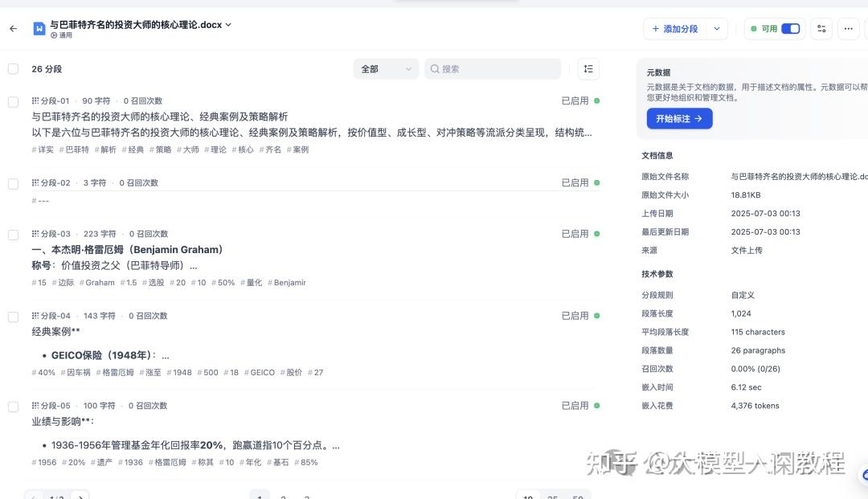The image size is (868, 499).
Task: Click the 已启用 status of 分段-03
Action: pyautogui.click(x=580, y=234)
